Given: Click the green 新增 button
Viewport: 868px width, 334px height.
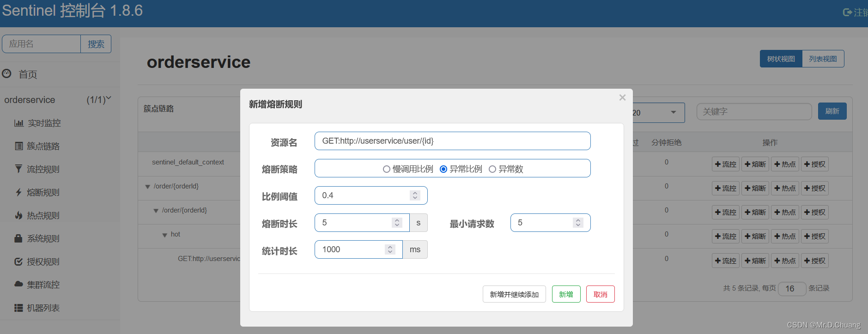Looking at the screenshot, I should coord(566,294).
